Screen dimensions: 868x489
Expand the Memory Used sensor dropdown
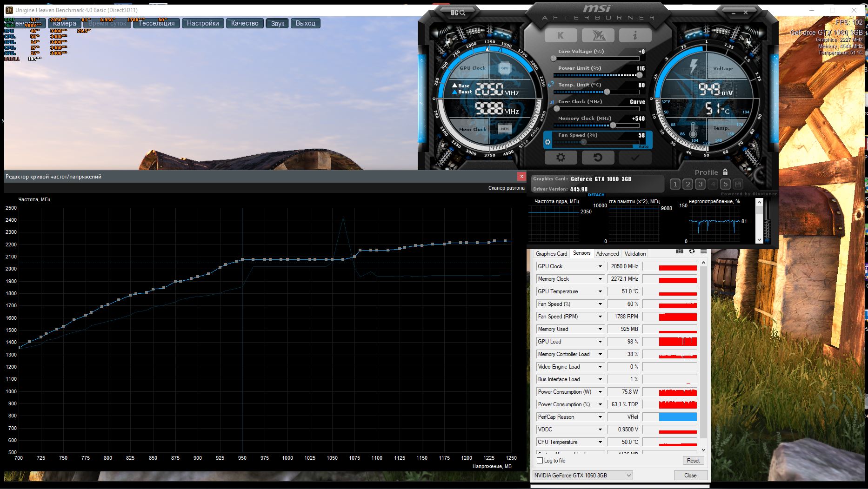[600, 329]
